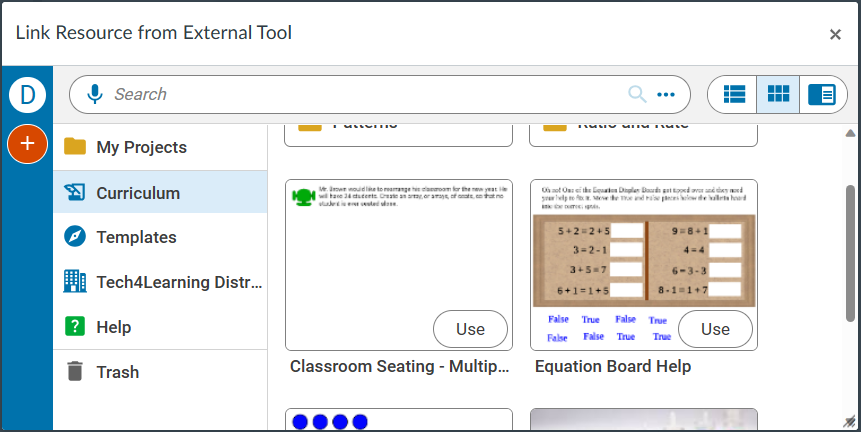Click the orange plus create button
The width and height of the screenshot is (861, 432).
(27, 144)
